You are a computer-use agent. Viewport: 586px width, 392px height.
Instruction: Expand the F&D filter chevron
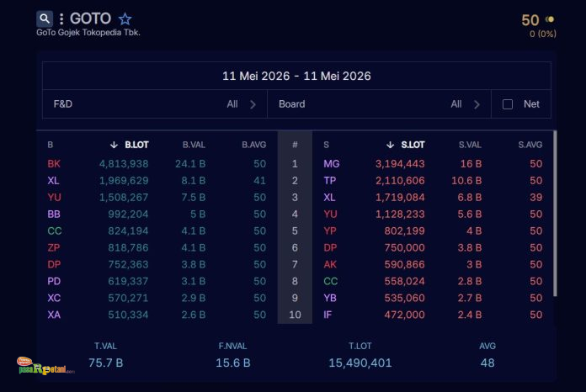(x=253, y=104)
